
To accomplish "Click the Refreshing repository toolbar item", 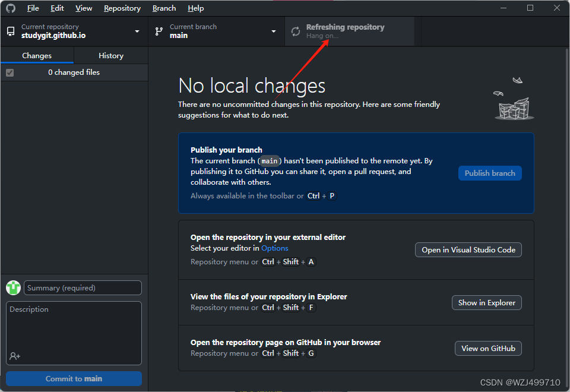I will pyautogui.click(x=349, y=31).
